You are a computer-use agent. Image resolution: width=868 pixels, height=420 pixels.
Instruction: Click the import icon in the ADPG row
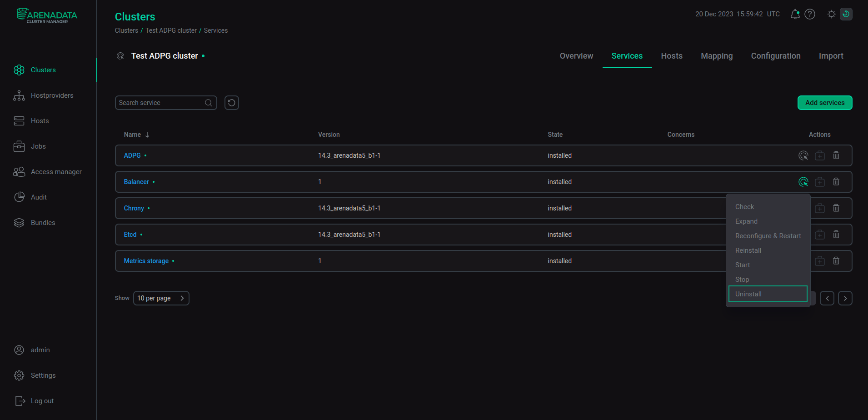click(820, 155)
